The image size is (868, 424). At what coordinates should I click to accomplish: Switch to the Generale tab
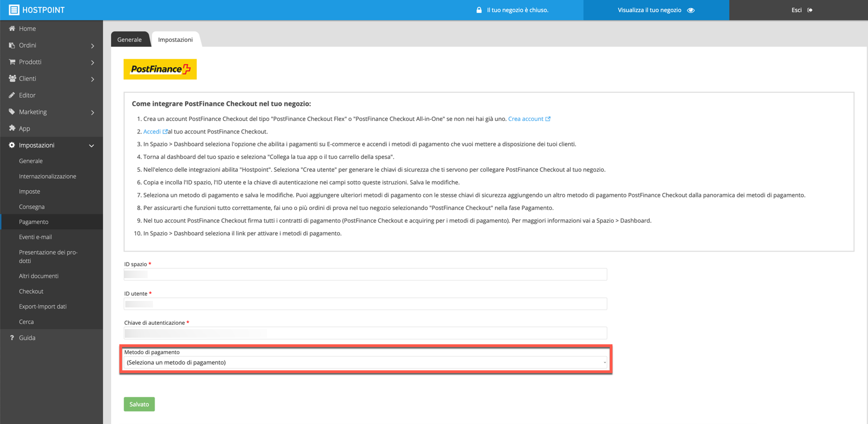point(130,40)
